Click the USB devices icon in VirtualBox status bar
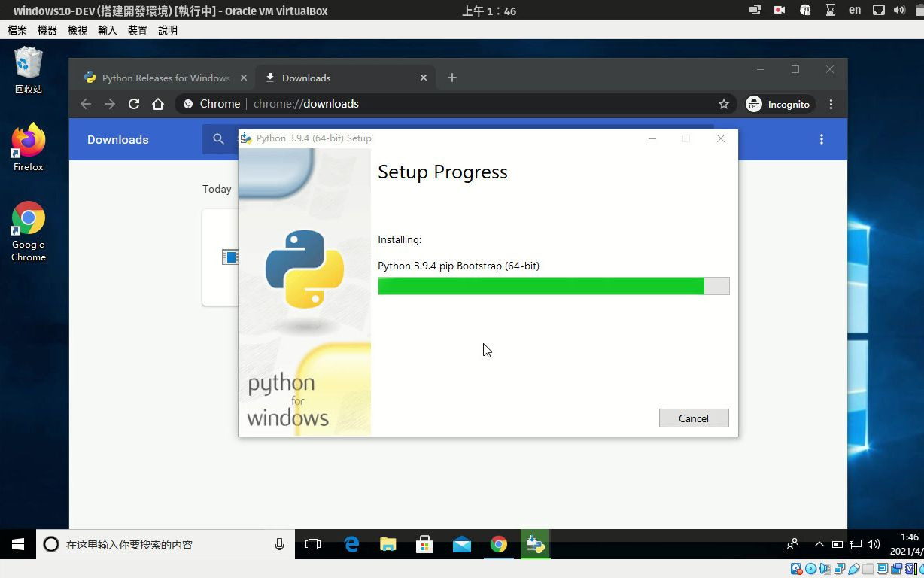924x578 pixels. pyautogui.click(x=854, y=570)
